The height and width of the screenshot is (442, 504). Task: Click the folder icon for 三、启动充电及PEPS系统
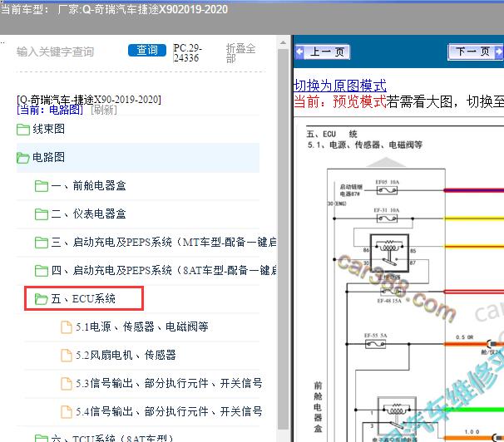[x=42, y=243]
